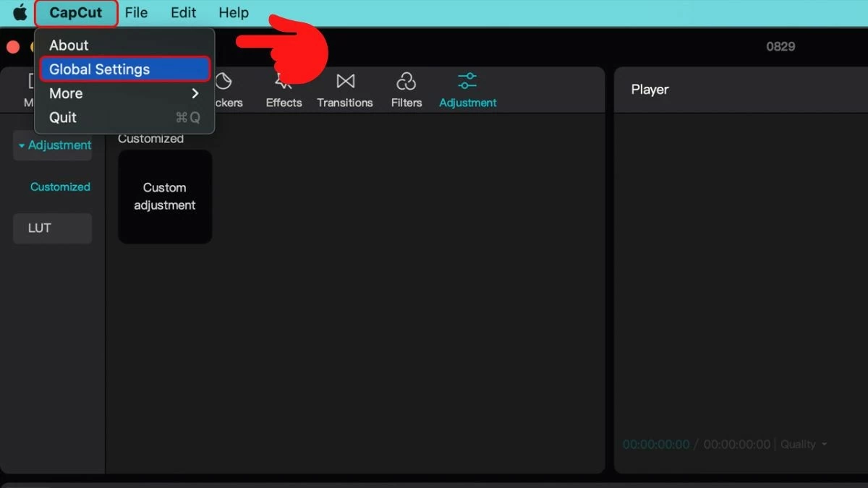
Task: Open the Transitions panel icon
Action: click(345, 82)
